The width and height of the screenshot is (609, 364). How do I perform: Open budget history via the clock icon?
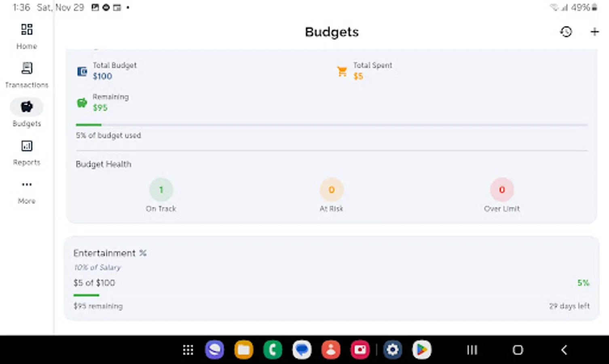566,32
